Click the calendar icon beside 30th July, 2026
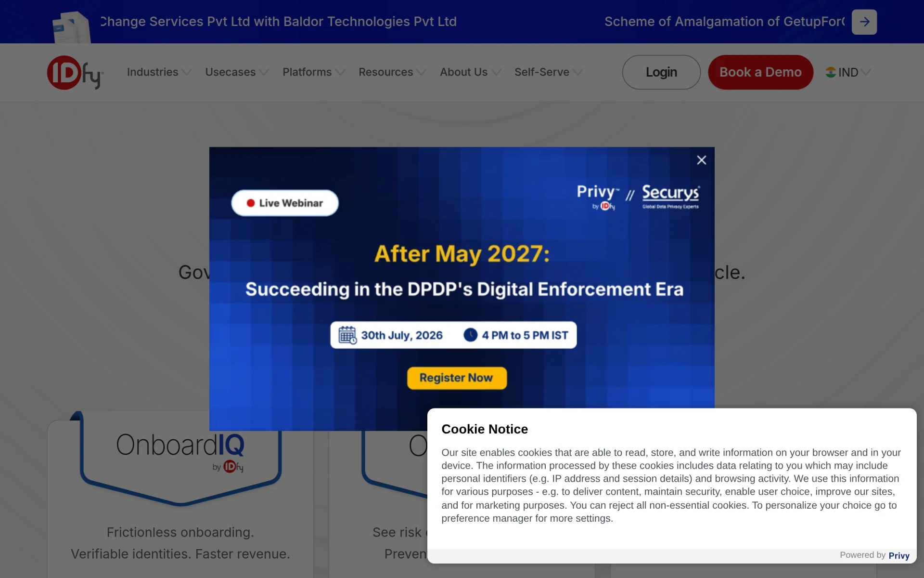Screen dimensions: 924x578 [x=347, y=335]
